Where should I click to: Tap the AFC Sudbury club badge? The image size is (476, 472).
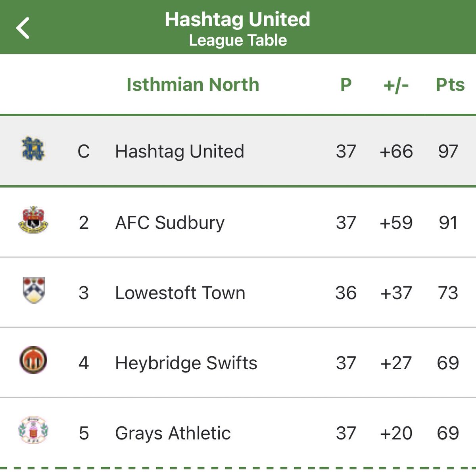pyautogui.click(x=33, y=220)
